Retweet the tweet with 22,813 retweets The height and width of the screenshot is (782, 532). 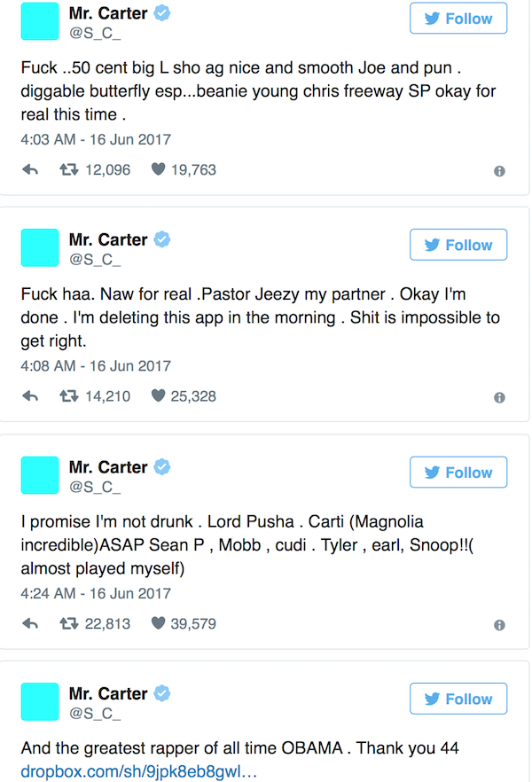(68, 624)
